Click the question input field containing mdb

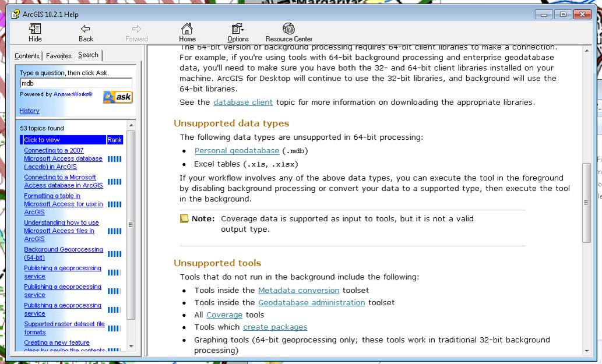pos(76,83)
